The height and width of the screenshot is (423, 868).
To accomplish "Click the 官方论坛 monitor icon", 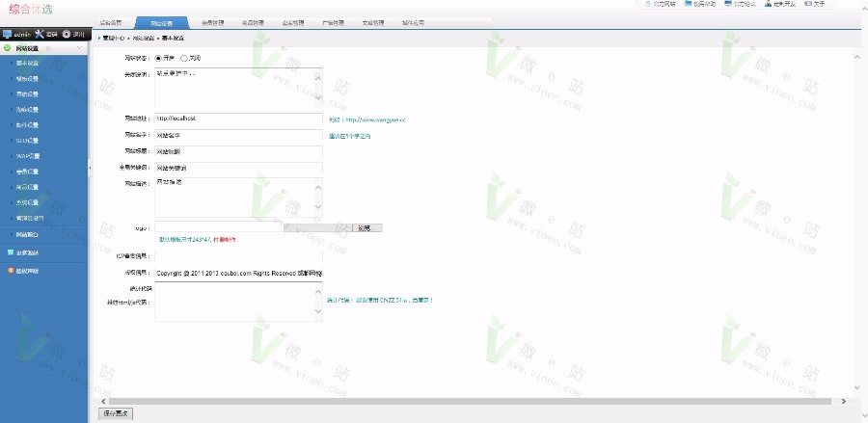I will tap(728, 3).
